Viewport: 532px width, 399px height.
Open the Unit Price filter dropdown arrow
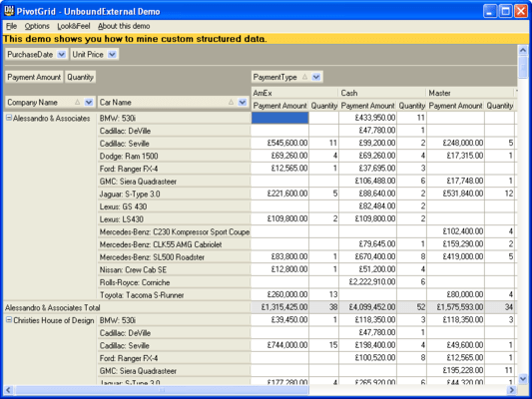click(x=112, y=54)
